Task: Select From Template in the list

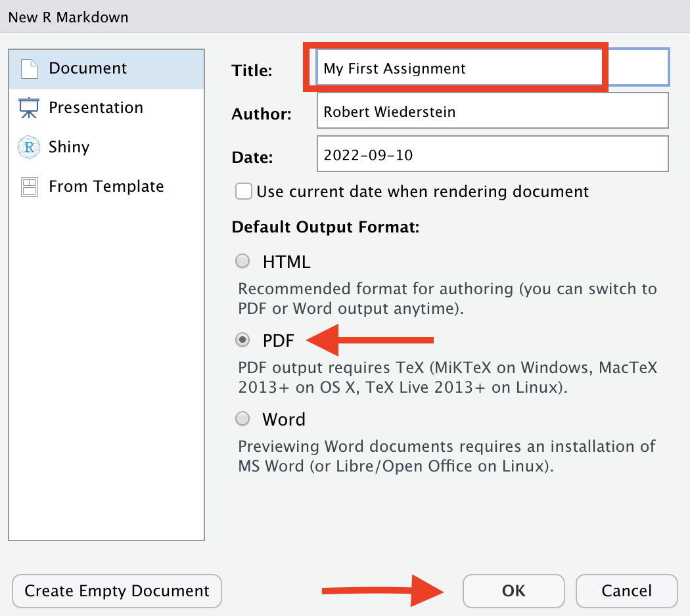Action: 106,187
